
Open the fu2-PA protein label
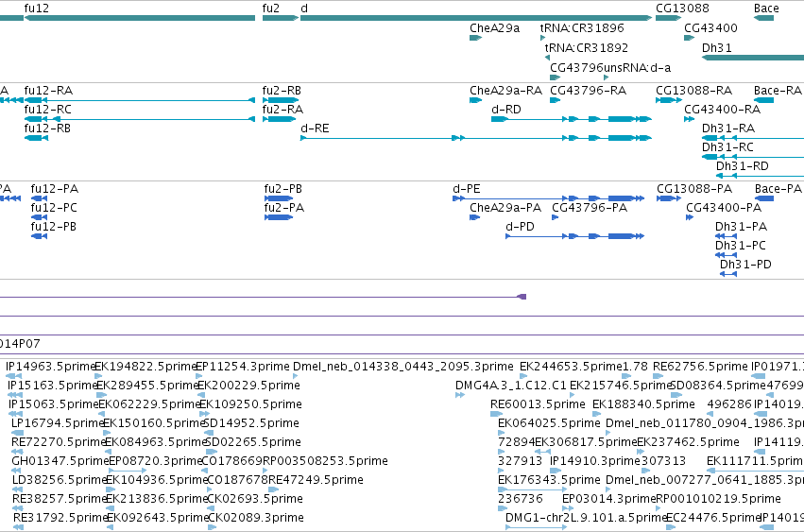pos(284,208)
